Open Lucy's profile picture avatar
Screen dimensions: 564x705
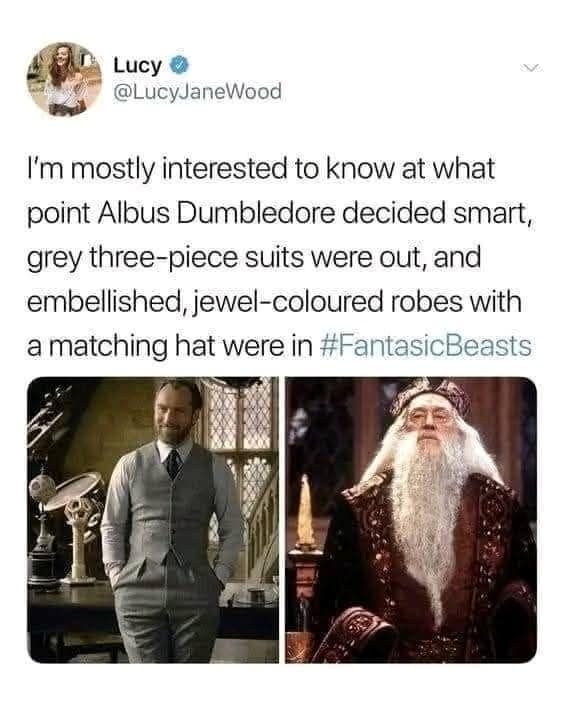coord(64,79)
